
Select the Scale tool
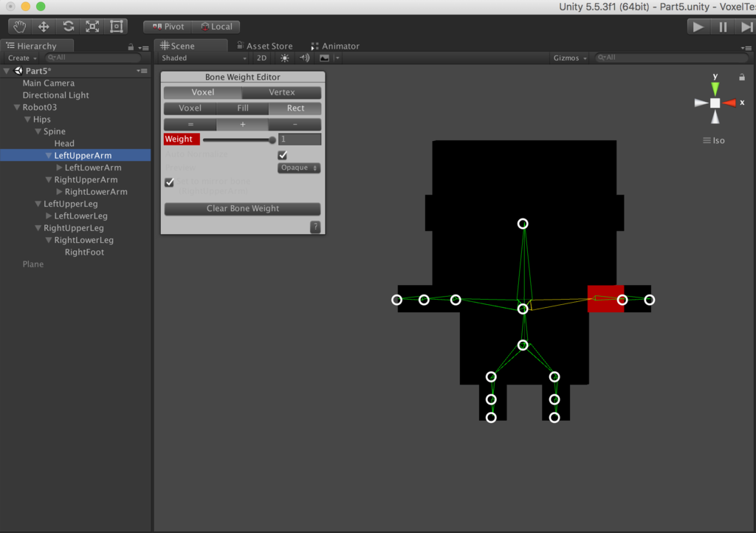92,27
